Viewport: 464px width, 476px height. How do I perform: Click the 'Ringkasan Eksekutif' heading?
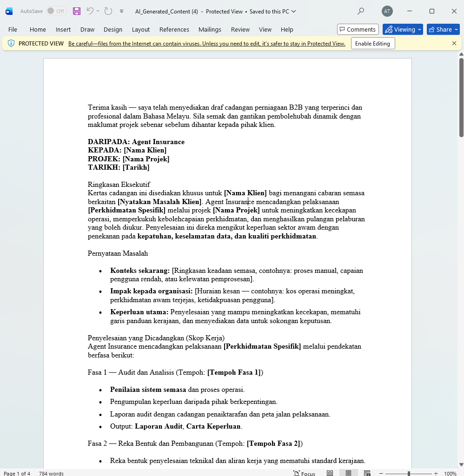click(119, 185)
